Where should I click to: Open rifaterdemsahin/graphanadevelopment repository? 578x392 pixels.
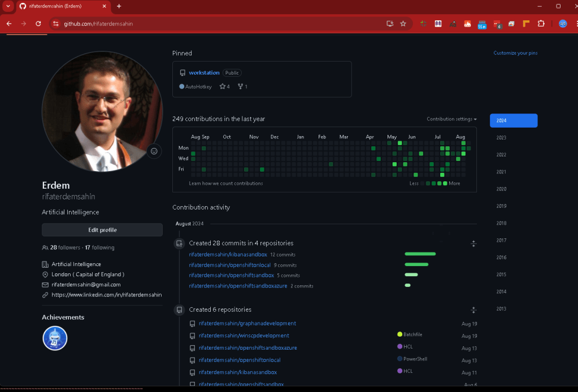point(247,324)
